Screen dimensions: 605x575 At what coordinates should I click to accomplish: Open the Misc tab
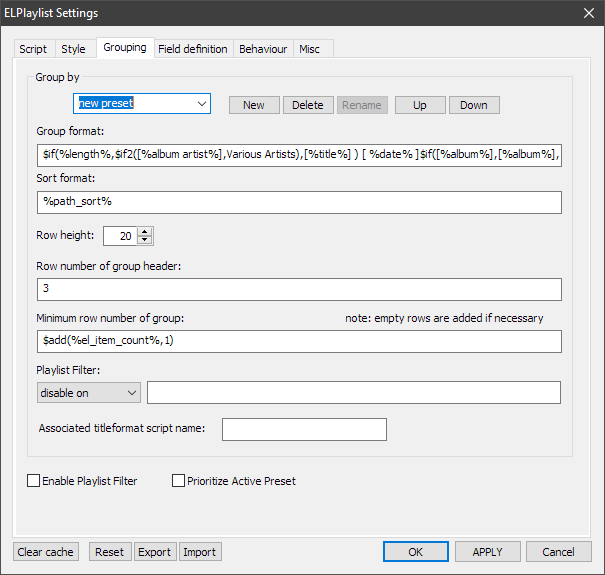[310, 49]
